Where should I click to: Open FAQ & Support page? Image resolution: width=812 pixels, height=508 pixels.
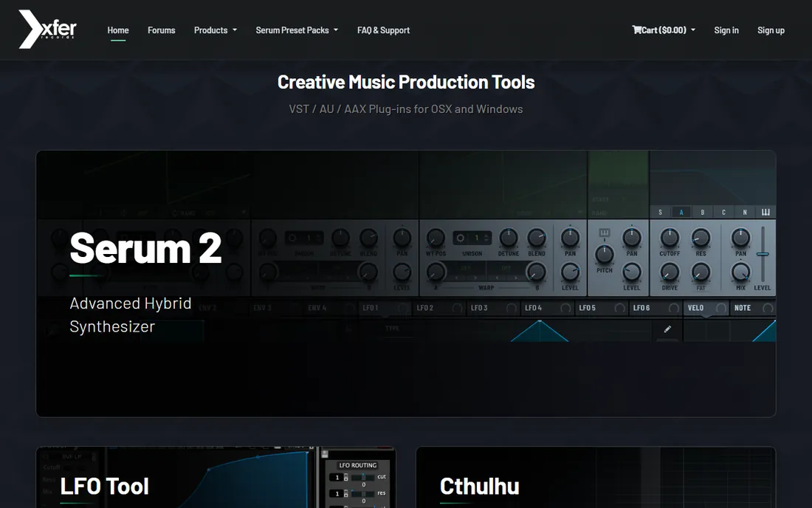pos(383,30)
